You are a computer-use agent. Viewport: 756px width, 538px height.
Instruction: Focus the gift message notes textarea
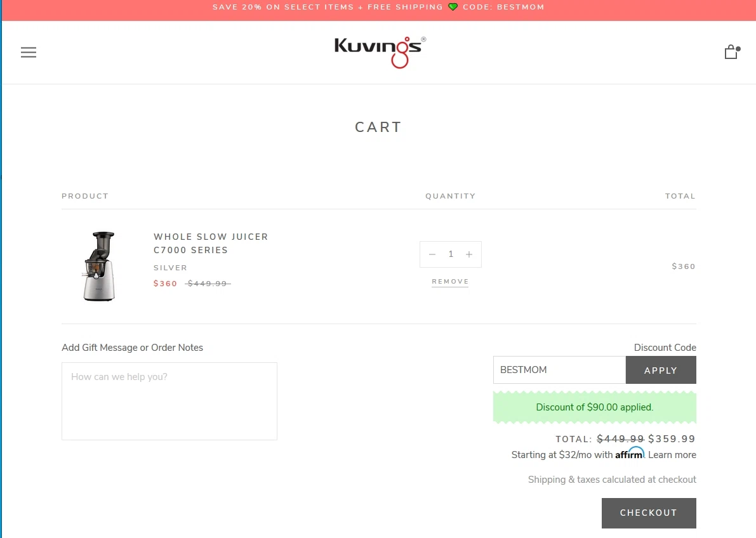tap(169, 401)
